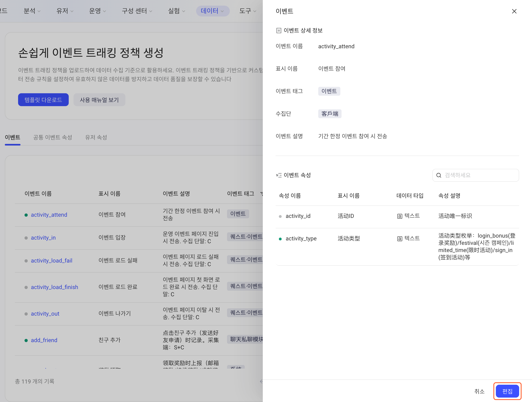
Task: Open the activity_in event link
Action: tap(43, 238)
